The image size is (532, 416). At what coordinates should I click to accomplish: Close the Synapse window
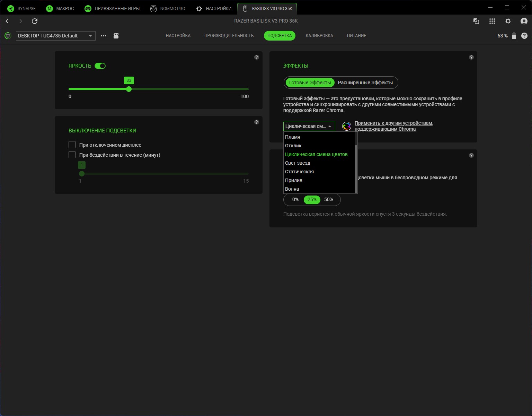(x=524, y=7)
